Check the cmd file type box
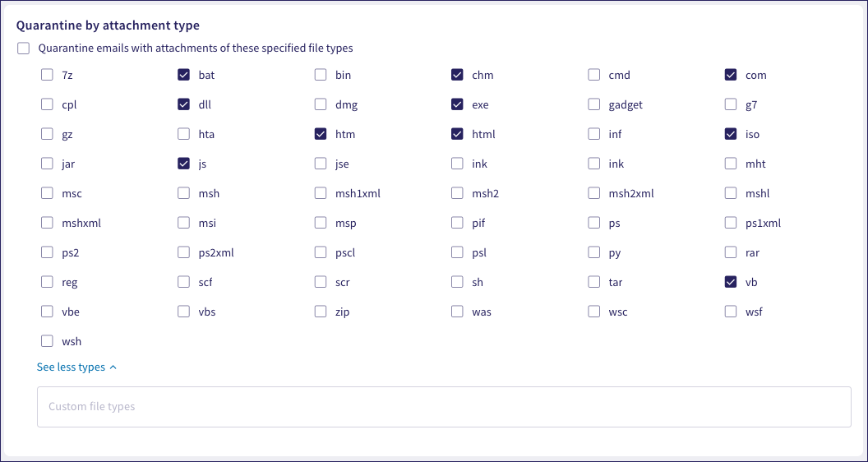The height and width of the screenshot is (462, 868). (x=594, y=75)
